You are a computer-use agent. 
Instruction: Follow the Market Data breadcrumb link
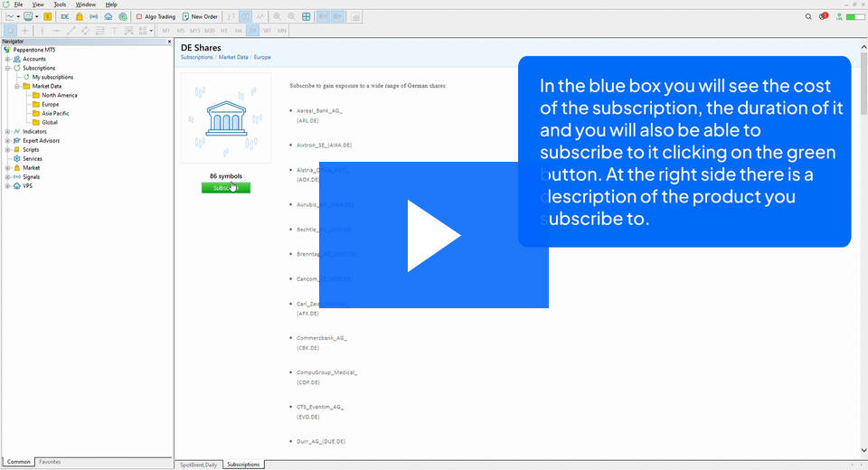click(233, 57)
